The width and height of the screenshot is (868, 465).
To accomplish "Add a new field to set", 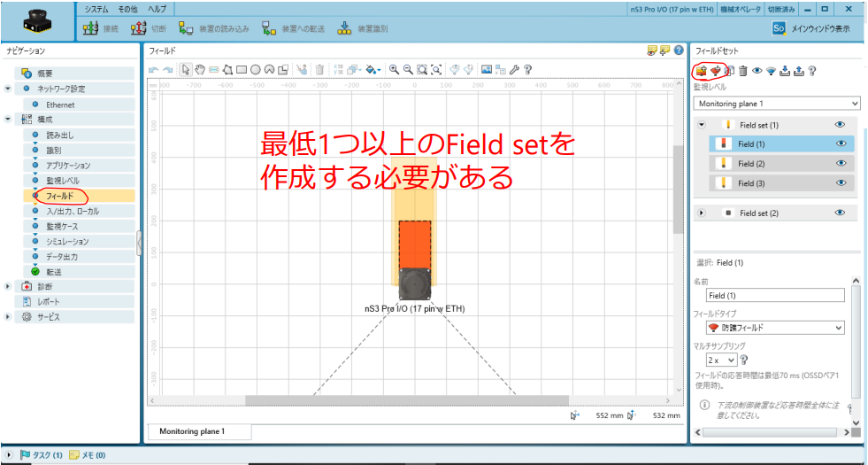I will click(x=716, y=70).
